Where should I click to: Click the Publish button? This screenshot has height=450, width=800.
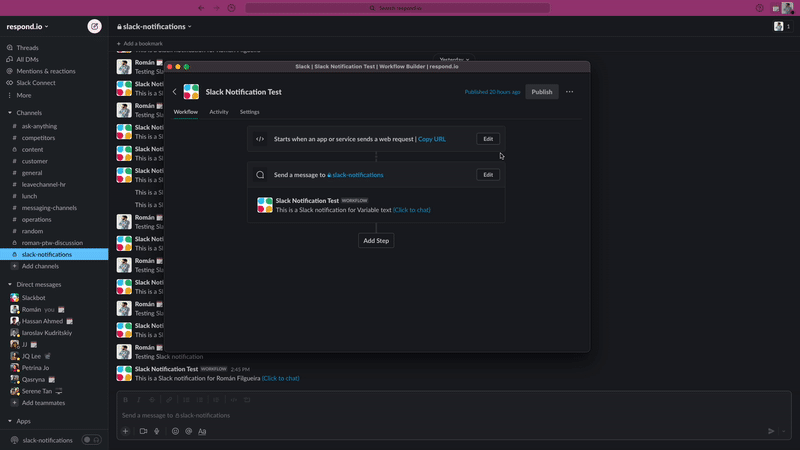coord(542,92)
